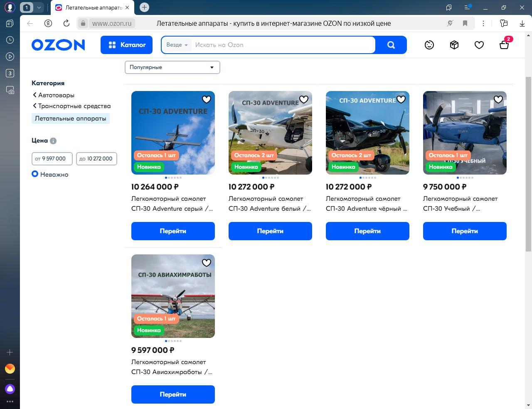
Task: Expand the browser tab group arrow
Action: tap(39, 7)
